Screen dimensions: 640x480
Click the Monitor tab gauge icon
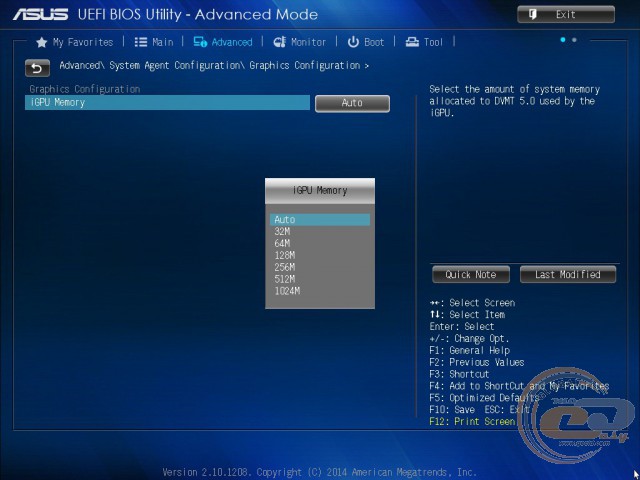[x=280, y=42]
